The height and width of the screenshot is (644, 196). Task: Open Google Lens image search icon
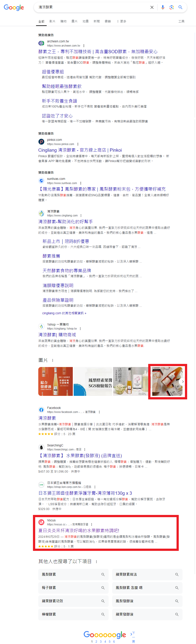tap(172, 7)
